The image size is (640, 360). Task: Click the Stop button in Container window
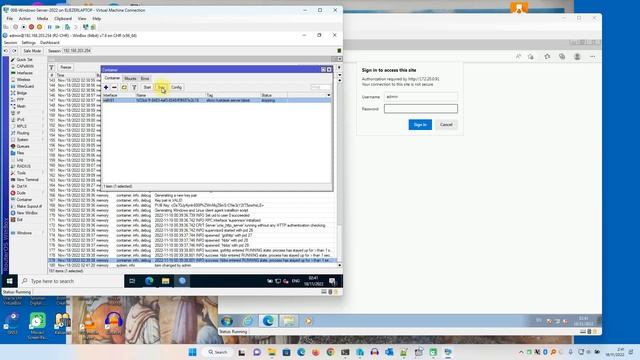point(162,87)
